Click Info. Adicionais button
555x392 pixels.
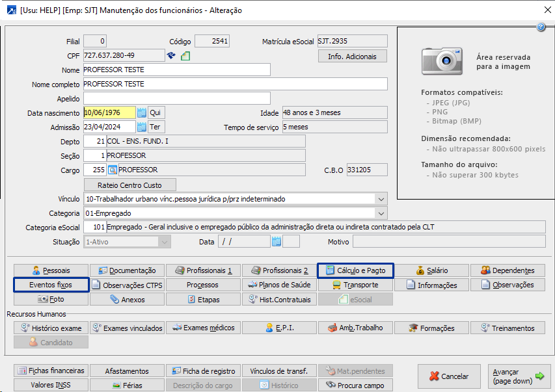click(x=353, y=57)
